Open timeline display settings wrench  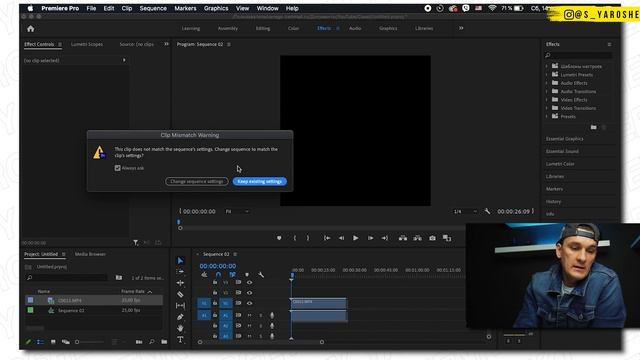coord(261,275)
